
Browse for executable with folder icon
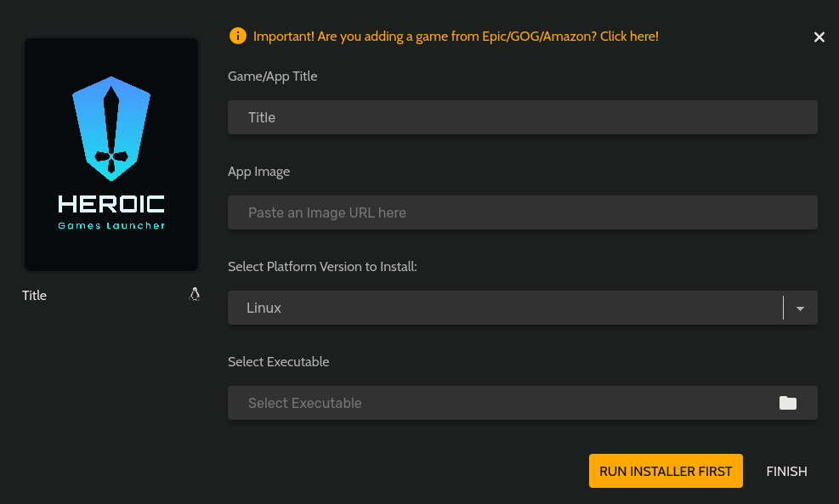788,403
